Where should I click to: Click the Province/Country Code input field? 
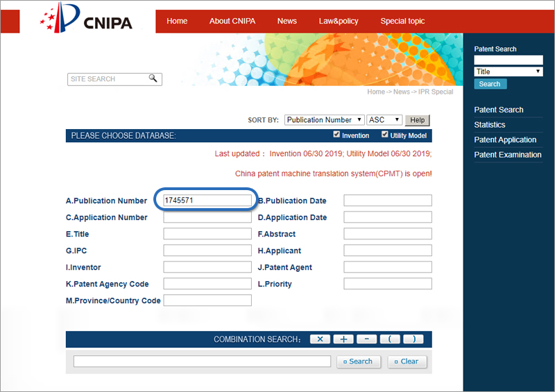pos(207,300)
